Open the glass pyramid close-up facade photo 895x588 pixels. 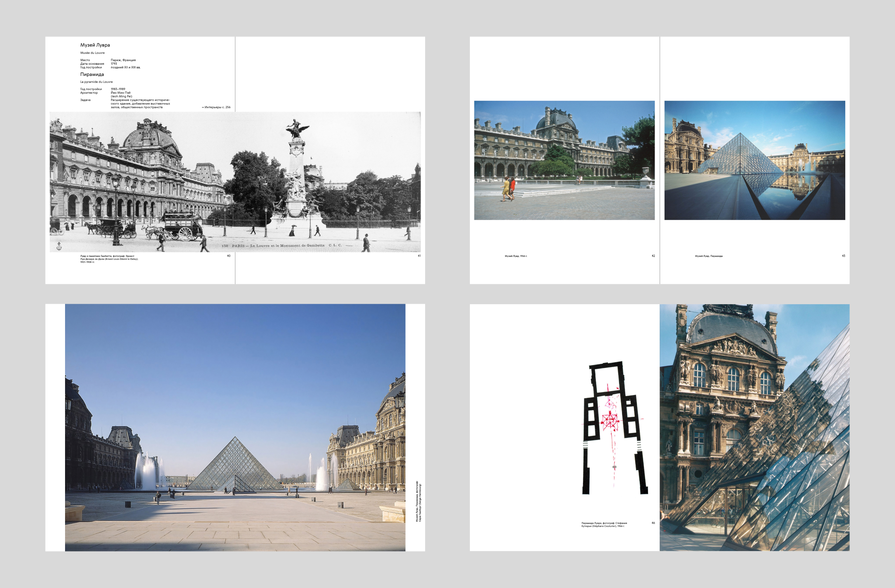pyautogui.click(x=755, y=427)
